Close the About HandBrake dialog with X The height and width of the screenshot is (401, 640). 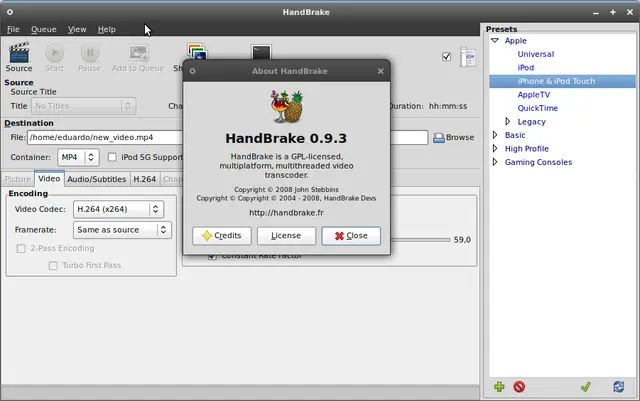[380, 71]
